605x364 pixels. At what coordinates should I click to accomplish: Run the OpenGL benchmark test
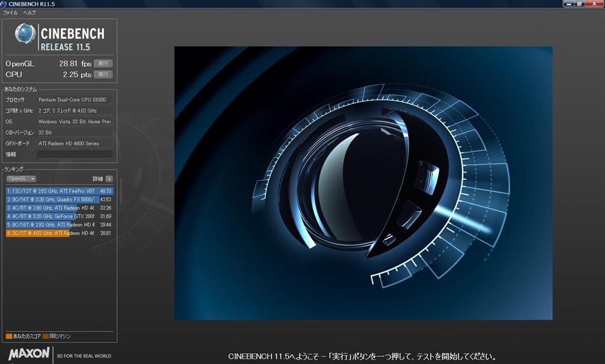click(103, 64)
